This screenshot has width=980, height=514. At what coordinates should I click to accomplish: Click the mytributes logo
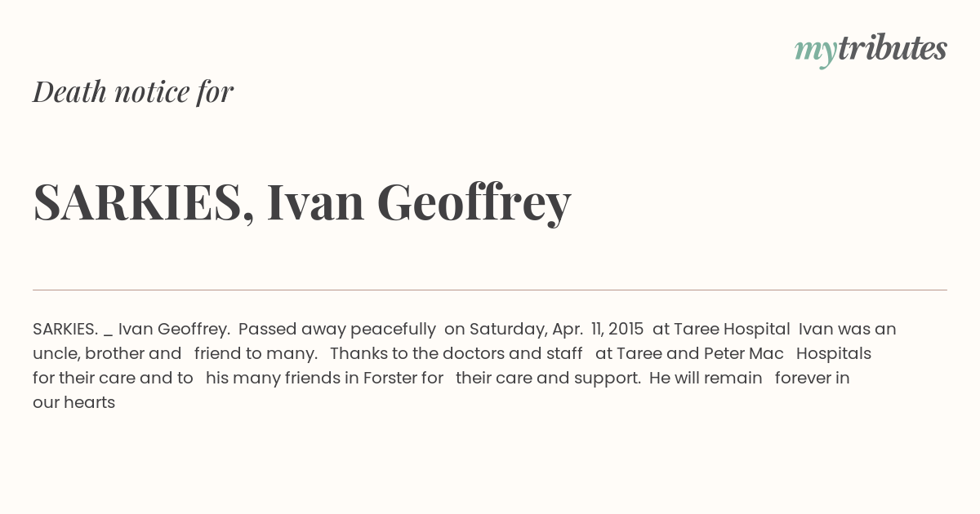pyautogui.click(x=871, y=50)
